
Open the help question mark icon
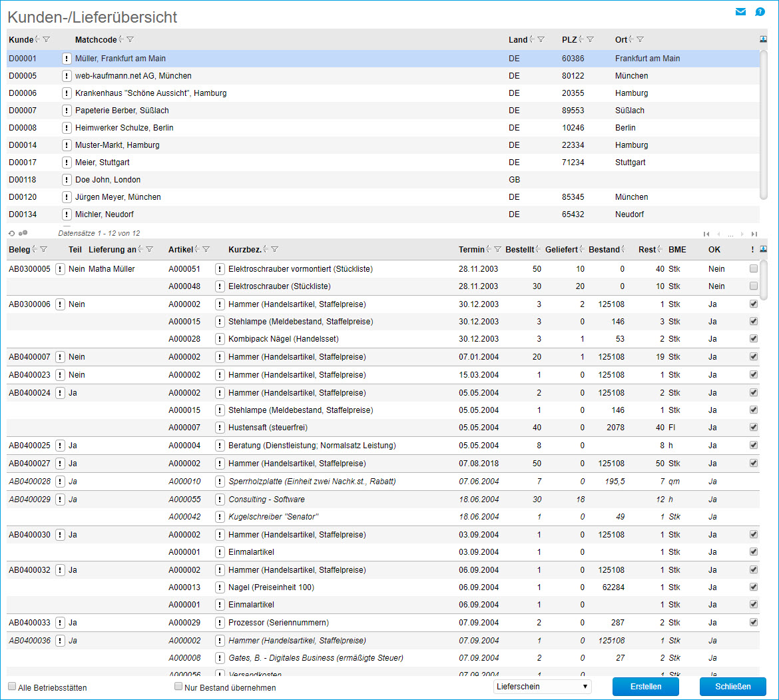pyautogui.click(x=760, y=12)
